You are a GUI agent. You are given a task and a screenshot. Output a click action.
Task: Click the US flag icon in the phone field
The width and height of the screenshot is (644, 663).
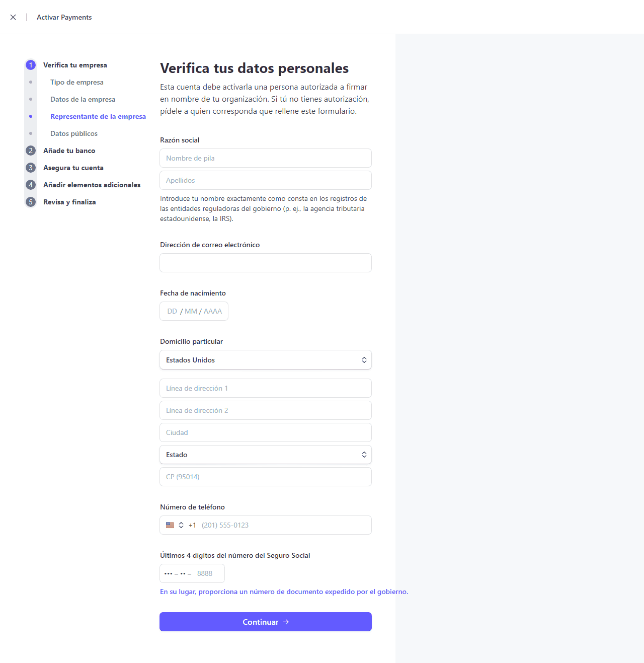point(170,525)
